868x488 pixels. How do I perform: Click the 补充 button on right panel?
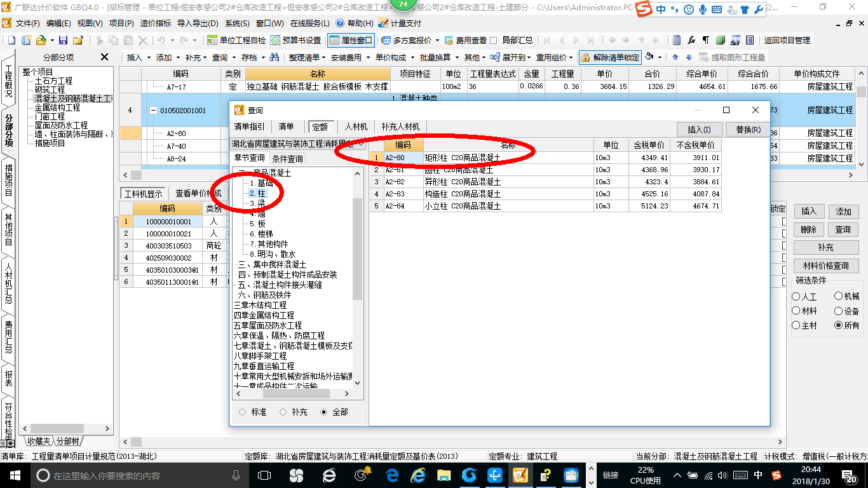point(825,247)
